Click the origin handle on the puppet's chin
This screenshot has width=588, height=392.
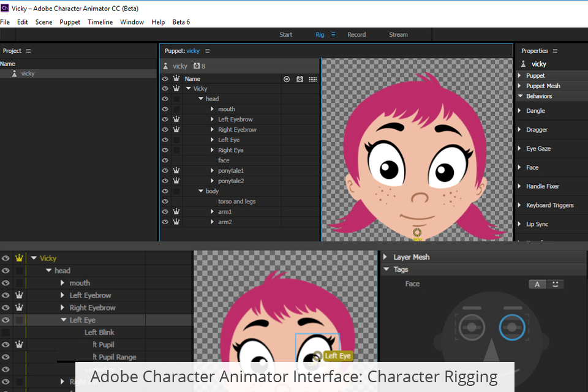click(417, 233)
